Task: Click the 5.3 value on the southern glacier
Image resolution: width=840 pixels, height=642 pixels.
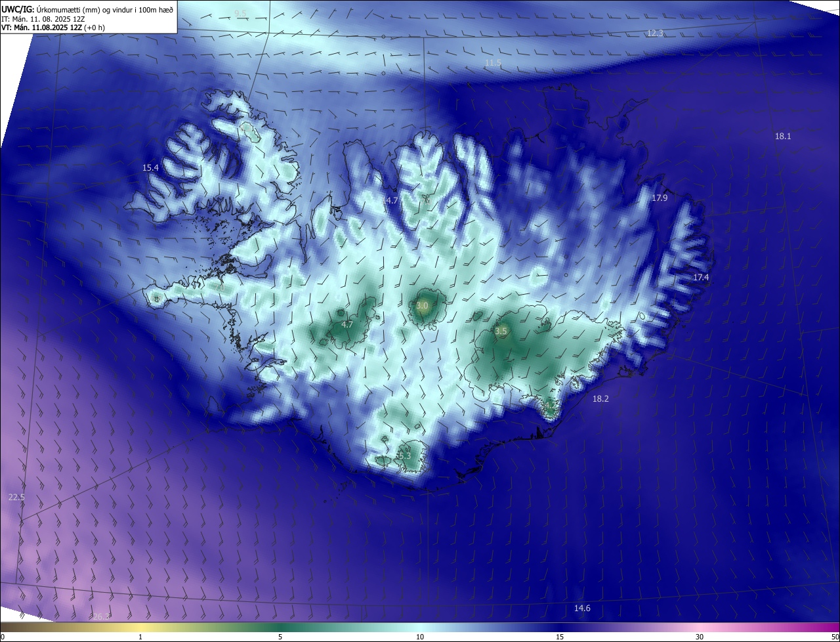Action: [x=404, y=456]
